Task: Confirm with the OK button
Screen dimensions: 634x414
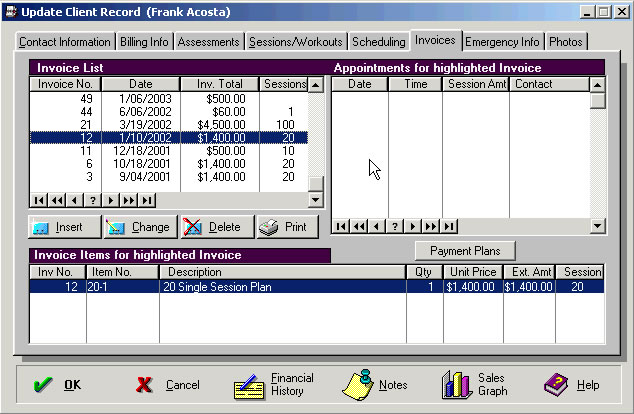Action: pos(57,385)
